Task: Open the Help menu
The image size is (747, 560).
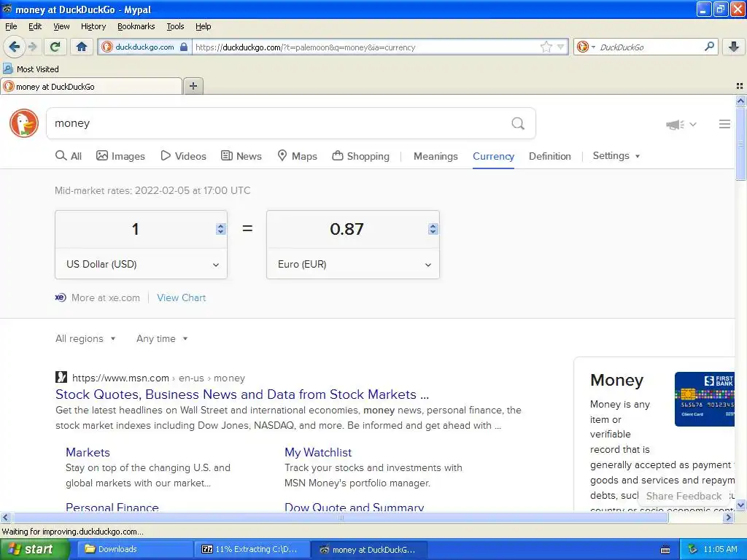Action: (203, 26)
